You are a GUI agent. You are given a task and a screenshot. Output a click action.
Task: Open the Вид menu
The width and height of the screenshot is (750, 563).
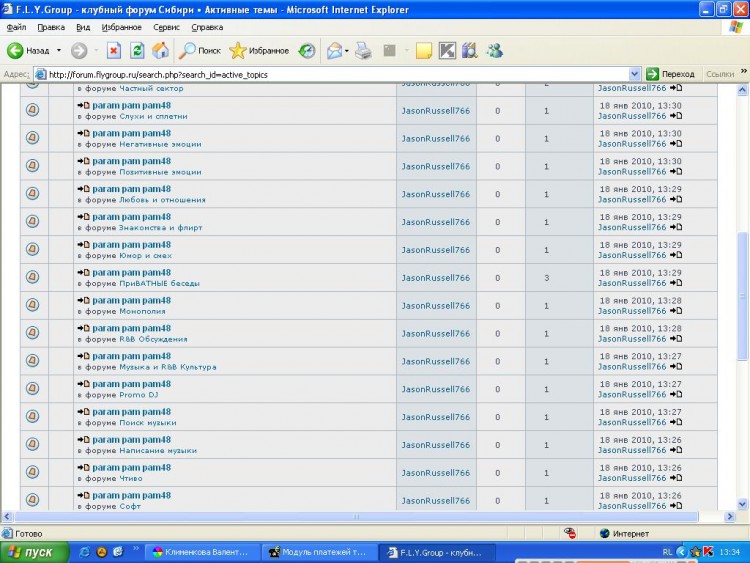(x=83, y=27)
